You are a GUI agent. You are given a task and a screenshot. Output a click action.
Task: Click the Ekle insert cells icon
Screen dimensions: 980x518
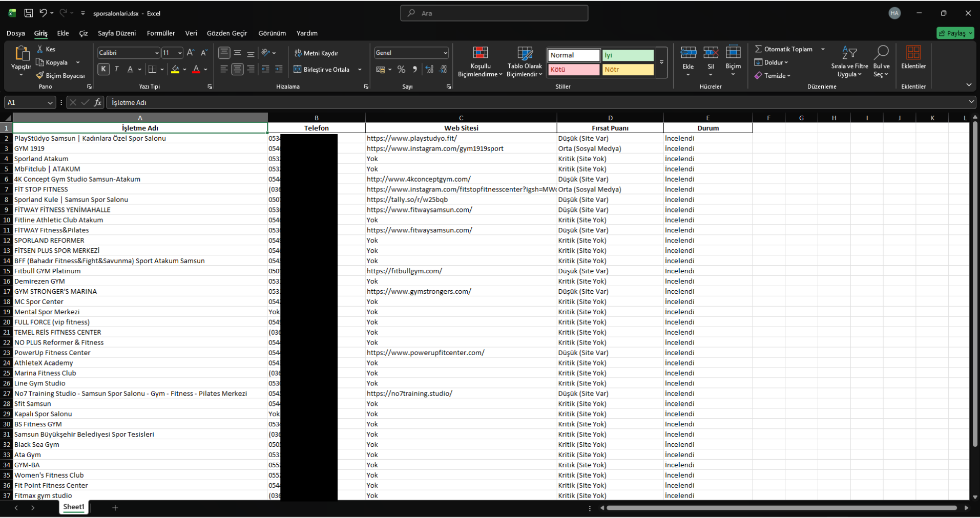click(688, 52)
